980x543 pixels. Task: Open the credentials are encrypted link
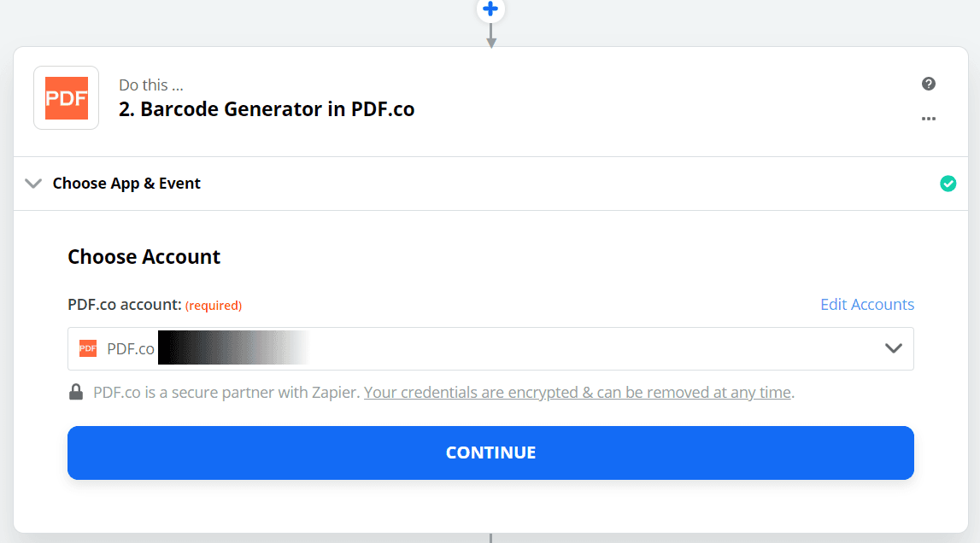(x=578, y=393)
